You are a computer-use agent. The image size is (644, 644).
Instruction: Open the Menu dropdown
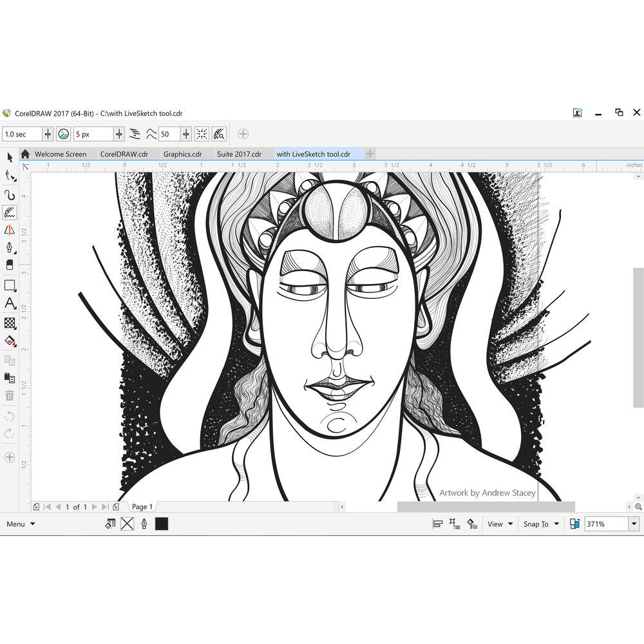coord(21,524)
